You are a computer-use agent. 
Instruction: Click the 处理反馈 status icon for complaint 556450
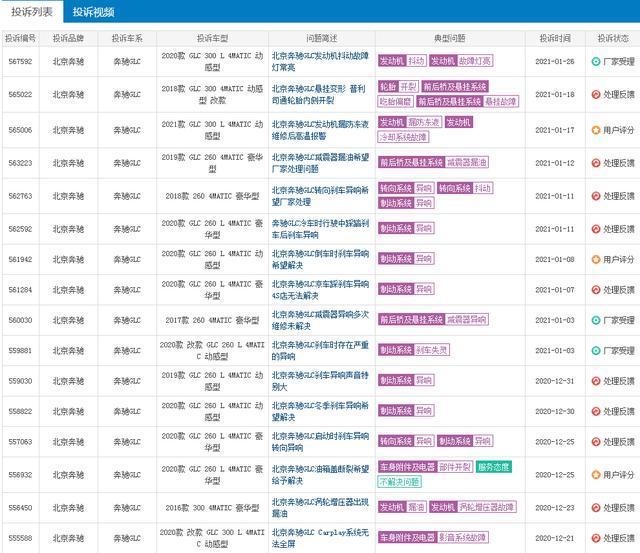[596, 508]
